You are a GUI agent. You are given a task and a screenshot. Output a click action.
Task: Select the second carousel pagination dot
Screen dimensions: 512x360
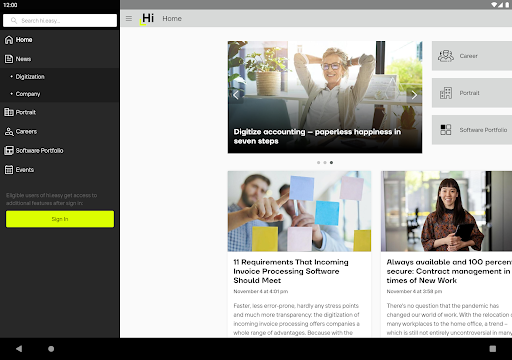[x=325, y=163]
